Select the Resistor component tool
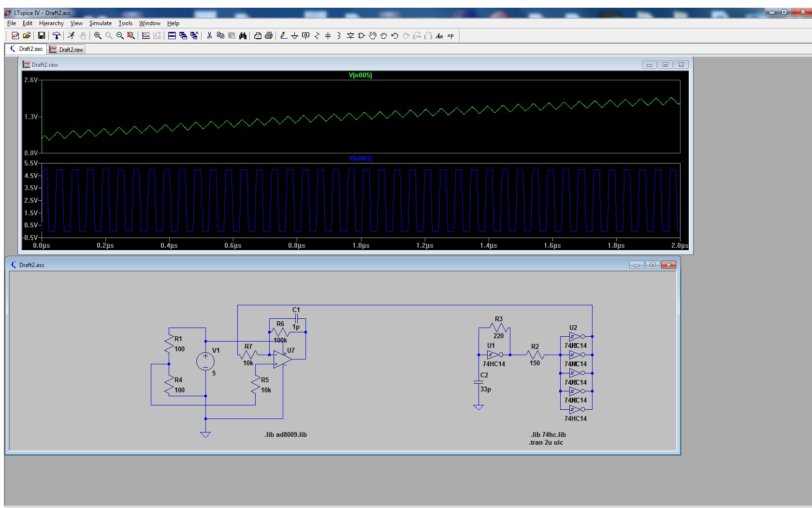The height and width of the screenshot is (508, 812). (x=317, y=35)
